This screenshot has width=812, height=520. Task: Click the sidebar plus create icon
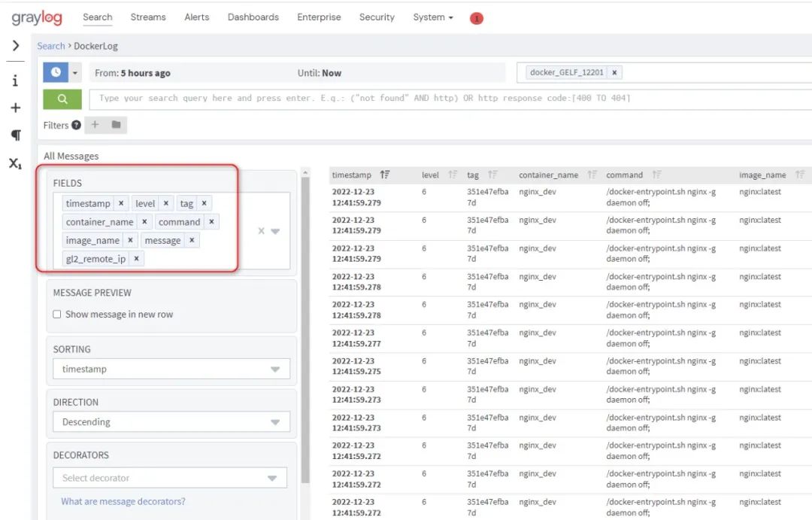tap(16, 108)
